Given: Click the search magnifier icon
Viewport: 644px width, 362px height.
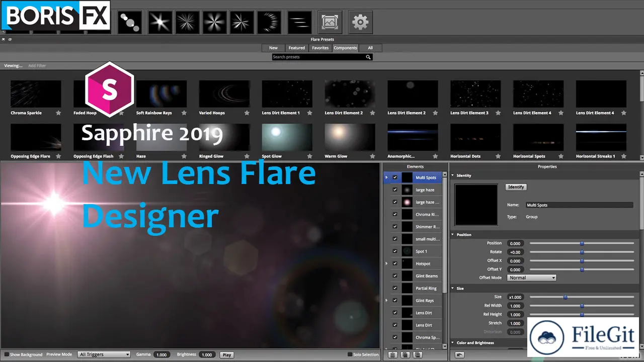Looking at the screenshot, I should point(368,57).
